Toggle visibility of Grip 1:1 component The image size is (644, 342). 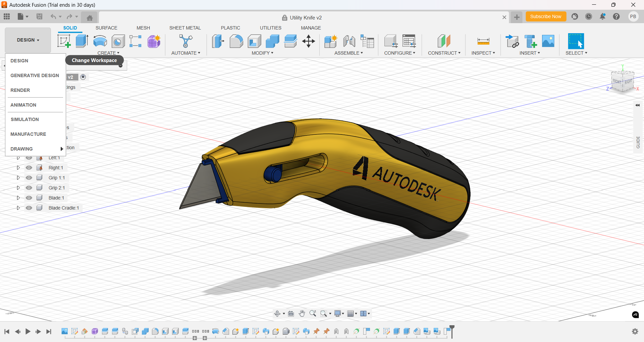29,178
